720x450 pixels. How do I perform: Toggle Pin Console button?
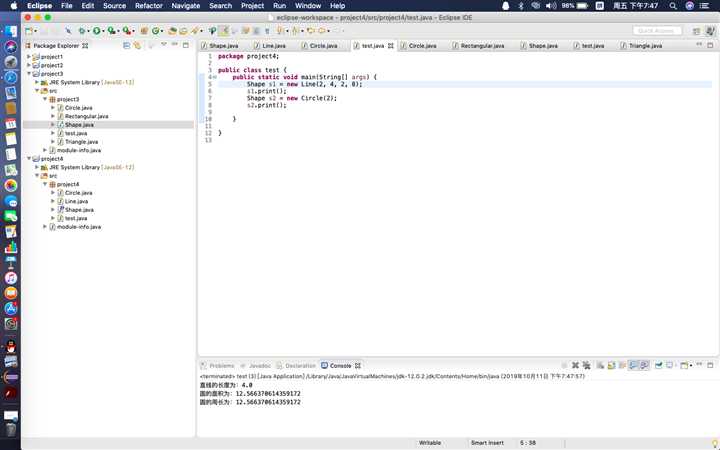(x=659, y=366)
